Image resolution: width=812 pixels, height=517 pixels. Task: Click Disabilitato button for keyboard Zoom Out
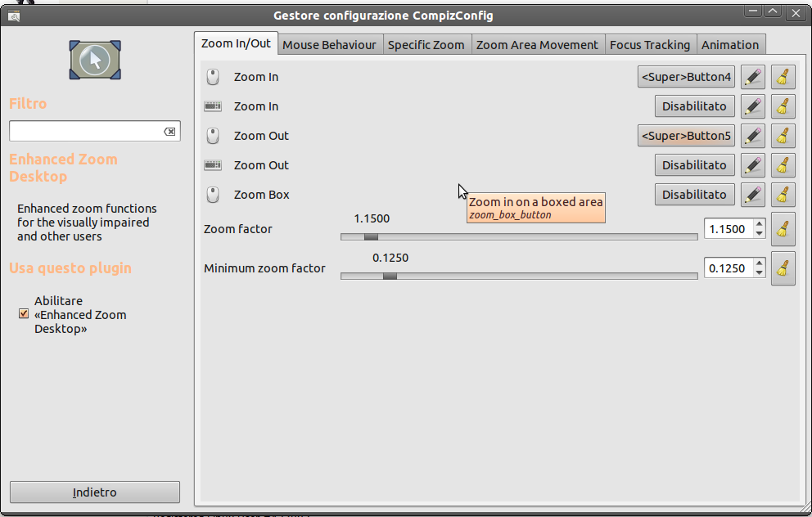[694, 165]
